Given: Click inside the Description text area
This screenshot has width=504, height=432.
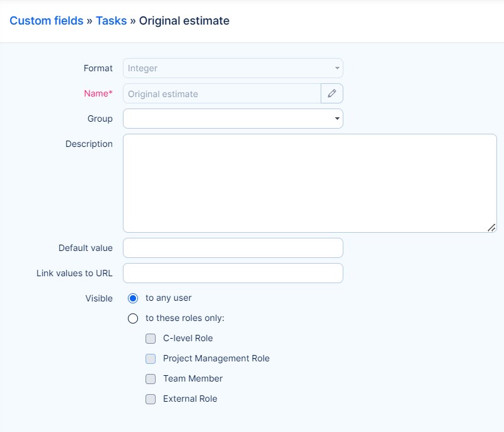Looking at the screenshot, I should (x=309, y=183).
